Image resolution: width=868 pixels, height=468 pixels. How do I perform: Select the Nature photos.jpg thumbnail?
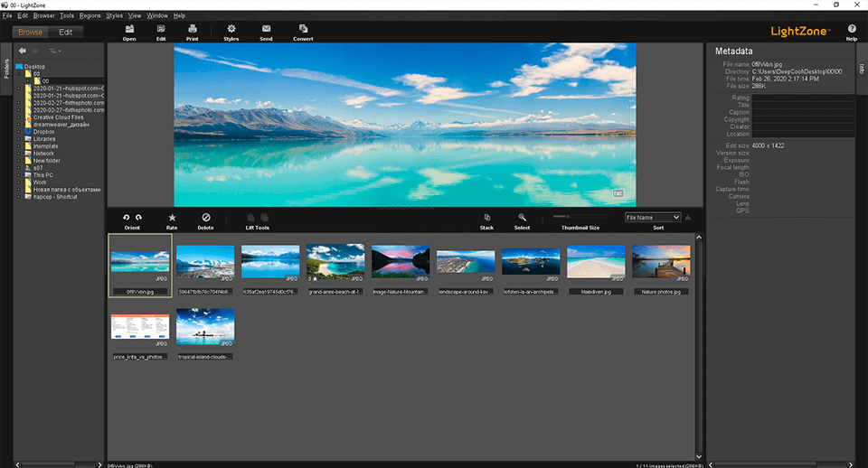pyautogui.click(x=661, y=263)
